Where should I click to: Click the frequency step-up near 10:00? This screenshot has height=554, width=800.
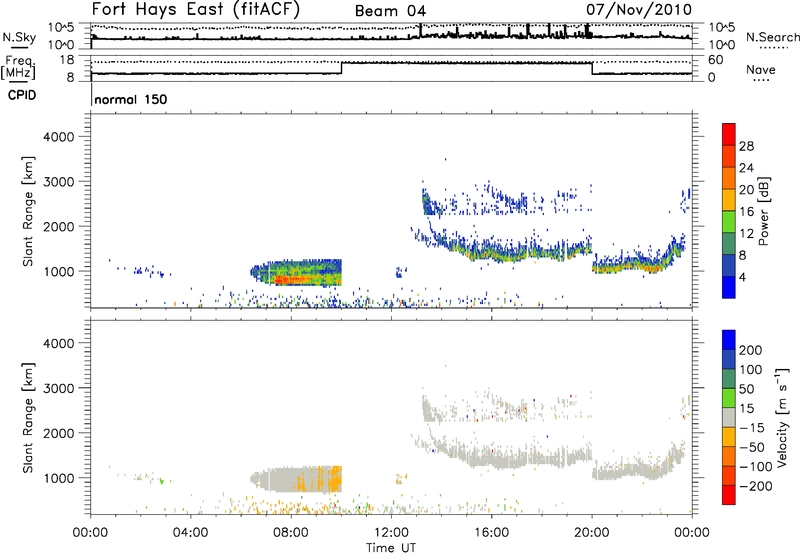tap(341, 68)
